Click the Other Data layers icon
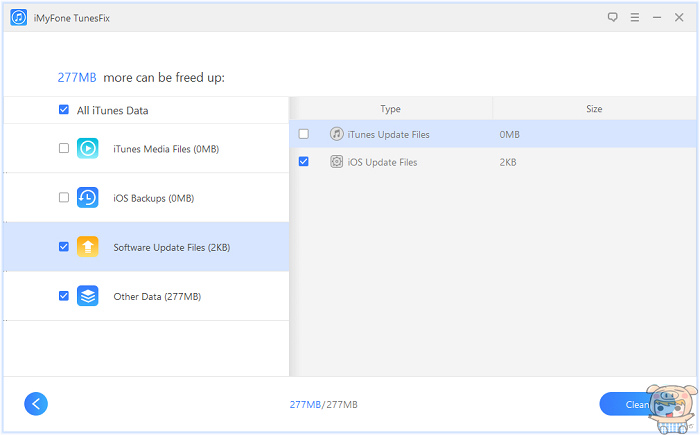700x435 pixels. coord(88,296)
